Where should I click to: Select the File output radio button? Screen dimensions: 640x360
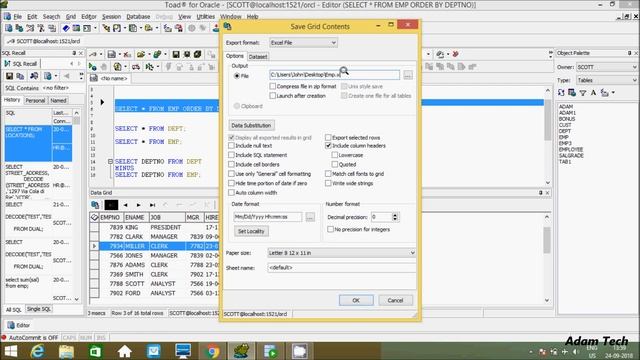237,76
